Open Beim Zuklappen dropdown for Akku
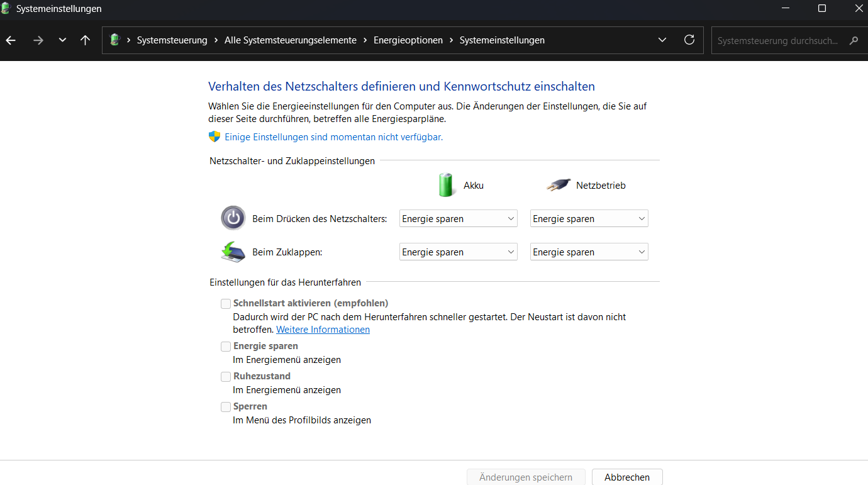The width and height of the screenshot is (868, 485). (459, 252)
